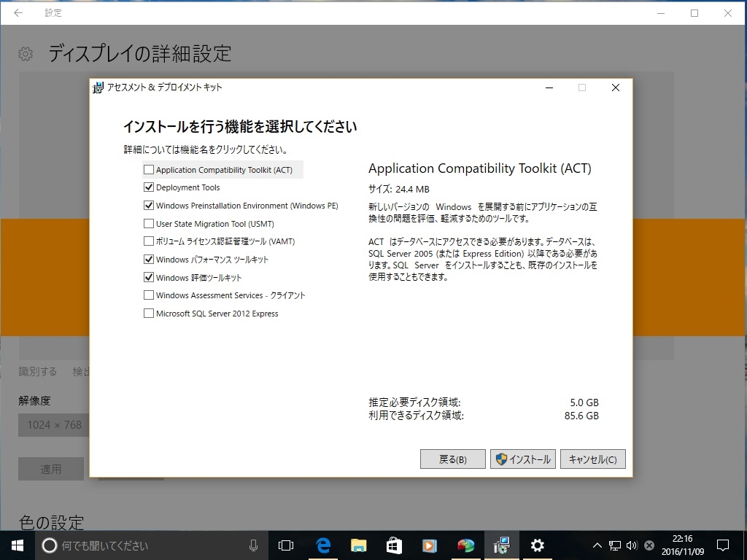Click the 適用 button in Settings
747x560 pixels.
coord(51,469)
